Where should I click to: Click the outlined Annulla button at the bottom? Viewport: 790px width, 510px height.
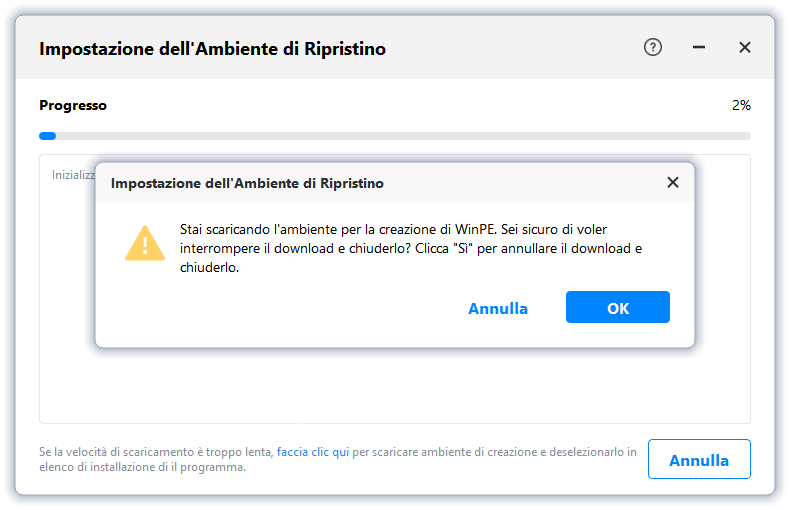pyautogui.click(x=698, y=460)
